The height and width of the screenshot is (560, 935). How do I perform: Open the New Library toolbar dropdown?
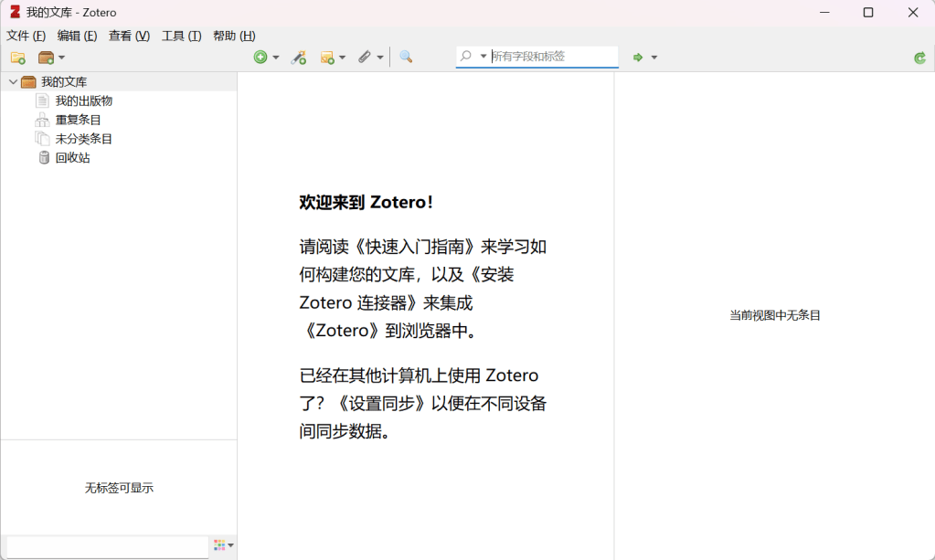click(51, 58)
